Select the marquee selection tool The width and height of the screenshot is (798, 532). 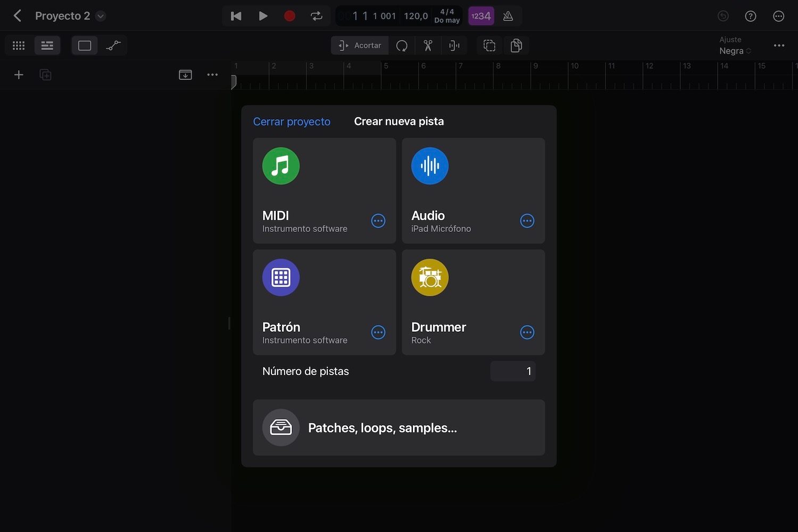point(489,45)
